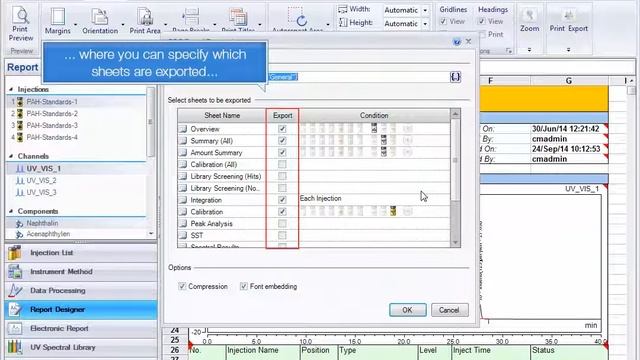Select the Acenaphthylen component
The image size is (640, 360).
[x=48, y=234]
